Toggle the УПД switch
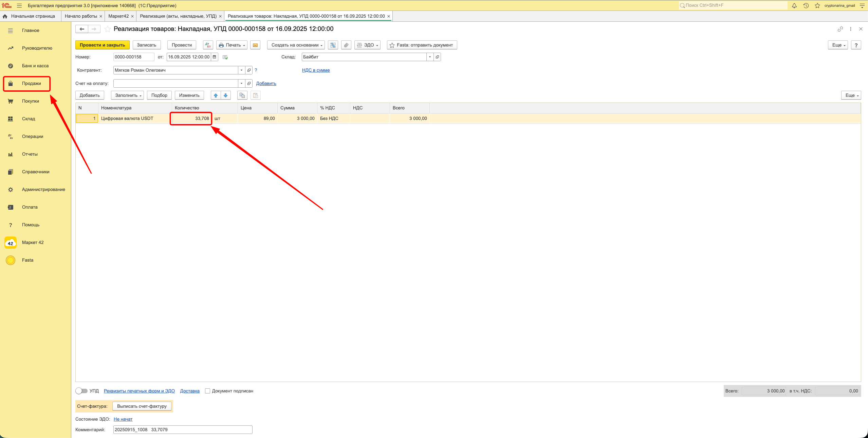This screenshot has width=868, height=438. click(81, 391)
